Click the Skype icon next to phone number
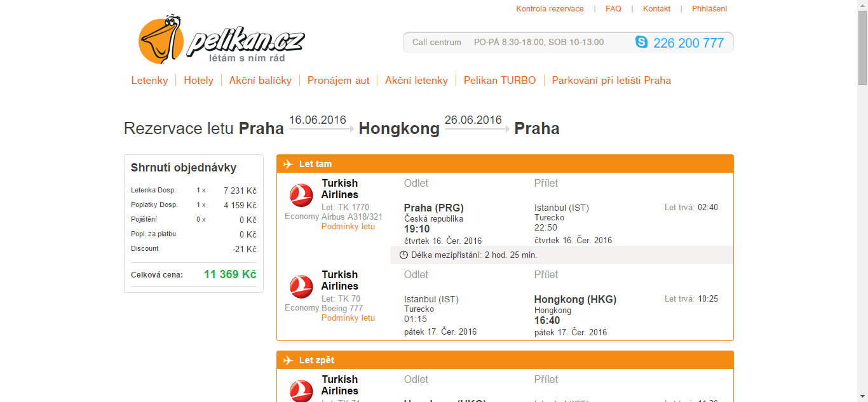 (642, 42)
